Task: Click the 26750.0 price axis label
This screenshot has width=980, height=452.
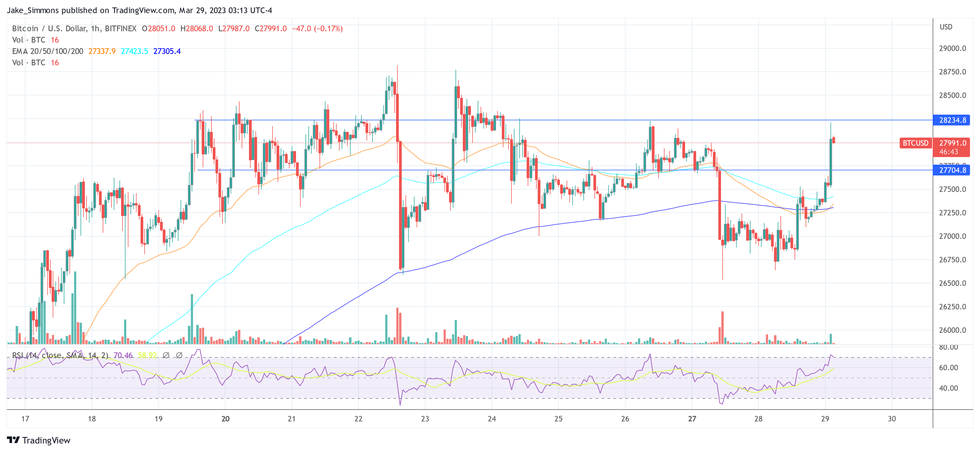Action: pos(952,260)
